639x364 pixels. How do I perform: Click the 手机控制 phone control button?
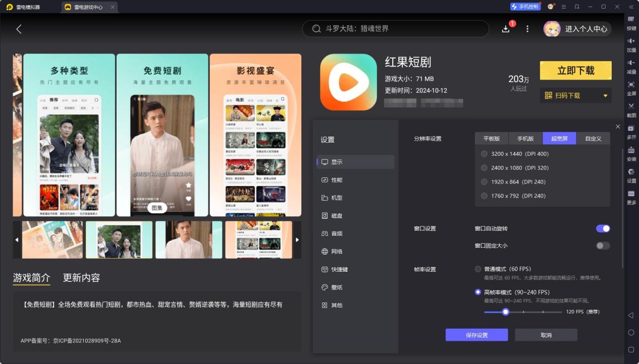click(x=525, y=7)
